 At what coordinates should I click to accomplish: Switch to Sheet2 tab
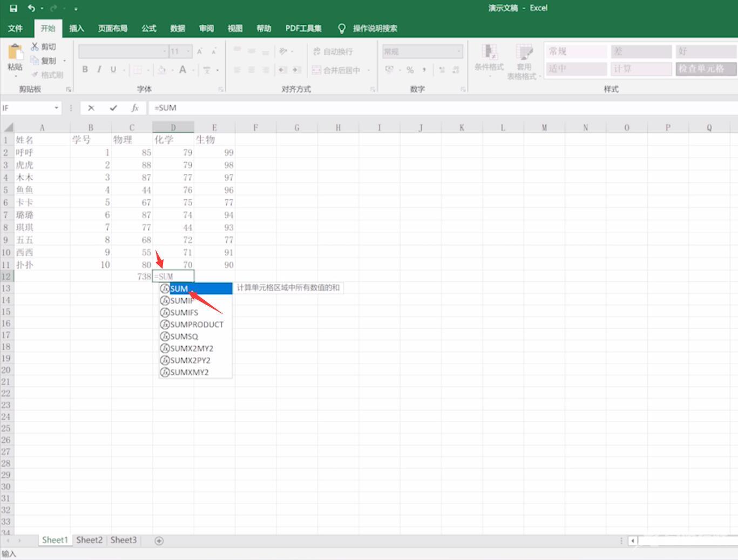coord(89,540)
